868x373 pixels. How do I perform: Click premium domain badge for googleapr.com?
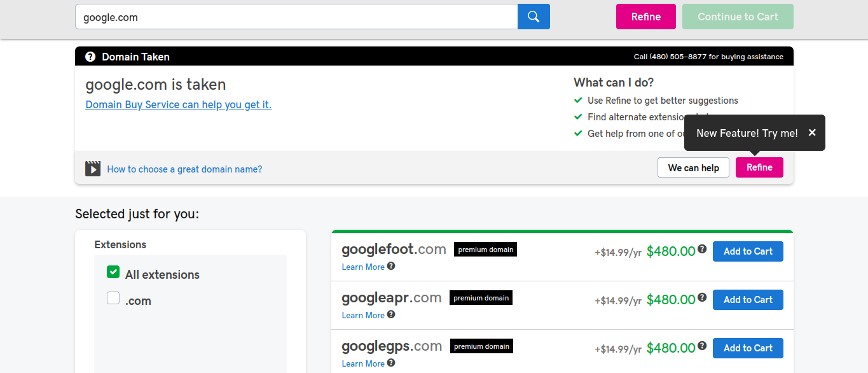tap(481, 298)
